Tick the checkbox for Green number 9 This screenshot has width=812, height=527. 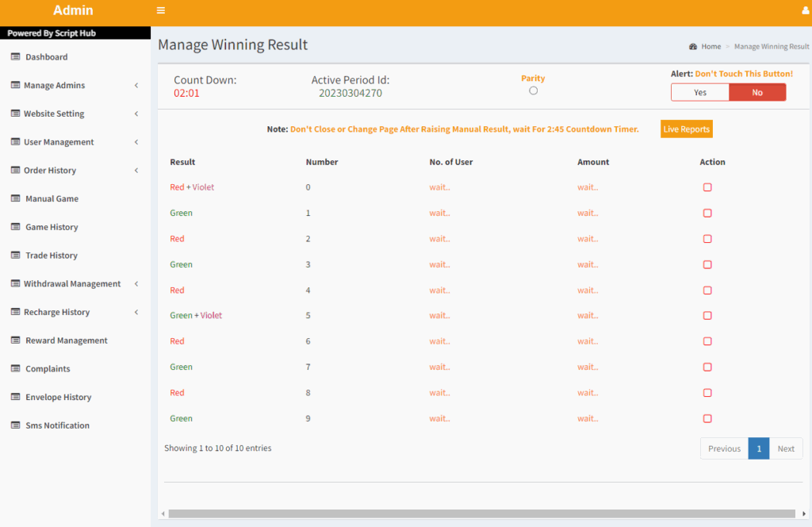pos(707,418)
